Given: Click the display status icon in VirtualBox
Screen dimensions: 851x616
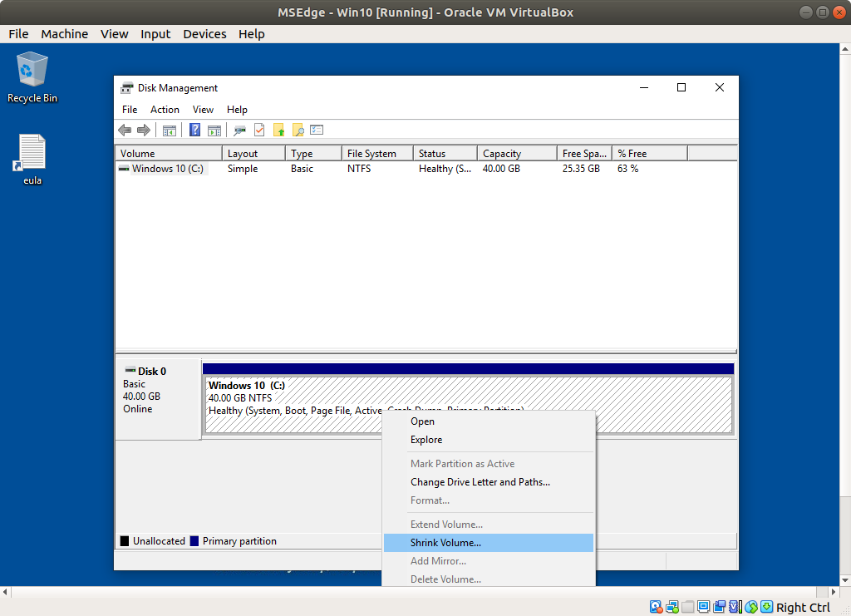Looking at the screenshot, I should click(x=703, y=607).
